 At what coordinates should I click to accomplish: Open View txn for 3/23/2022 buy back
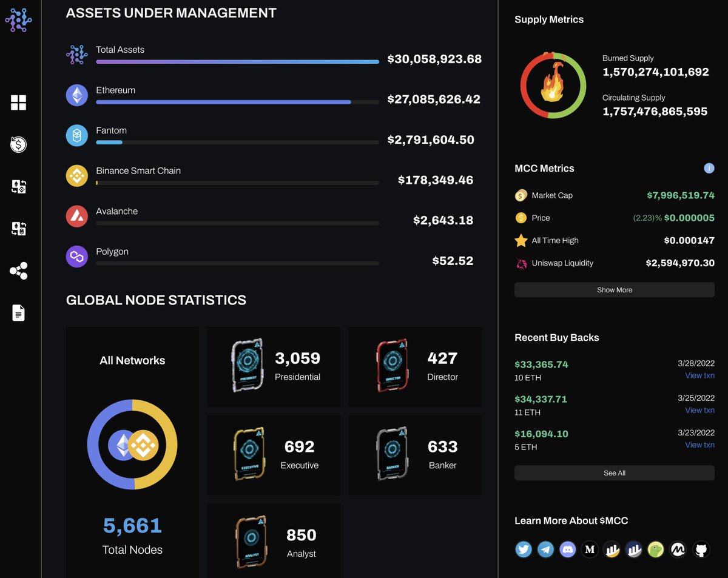coord(699,445)
